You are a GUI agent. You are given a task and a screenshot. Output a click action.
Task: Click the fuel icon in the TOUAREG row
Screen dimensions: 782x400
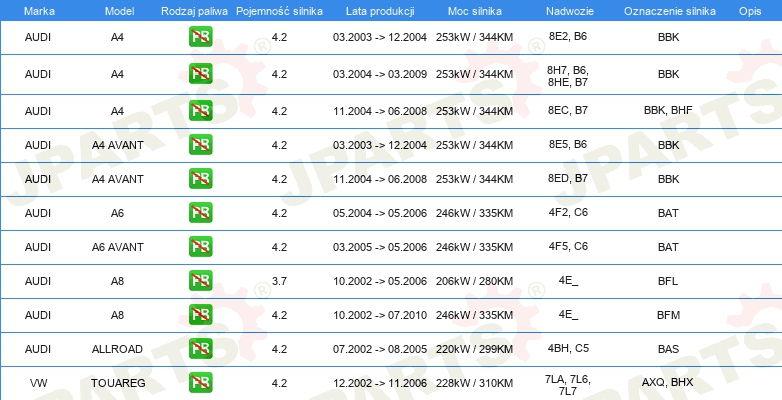tap(200, 383)
